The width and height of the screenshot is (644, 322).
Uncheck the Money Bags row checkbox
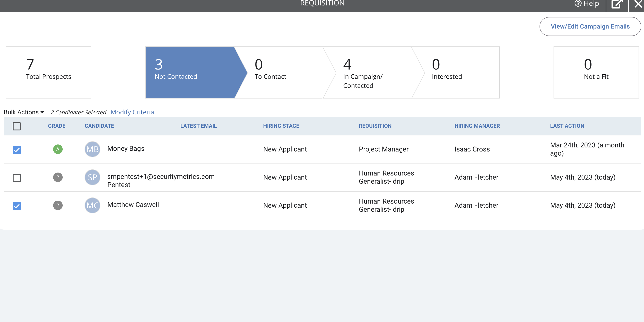coord(17,150)
